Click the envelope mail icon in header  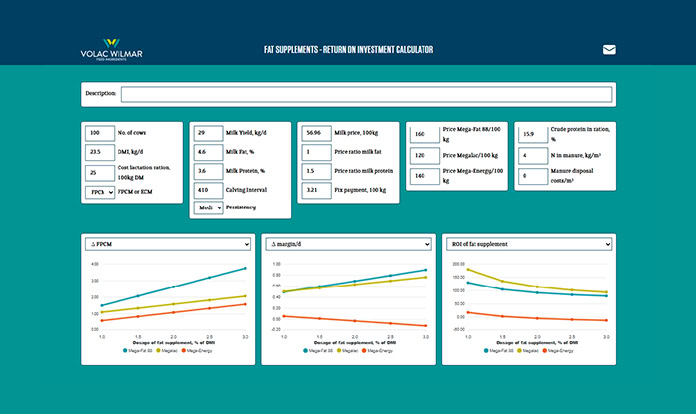click(609, 49)
